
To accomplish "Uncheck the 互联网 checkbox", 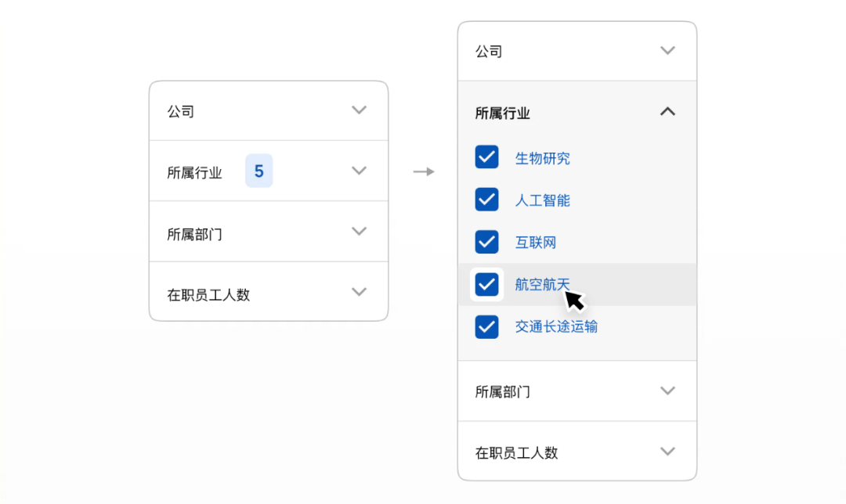I will tap(486, 242).
